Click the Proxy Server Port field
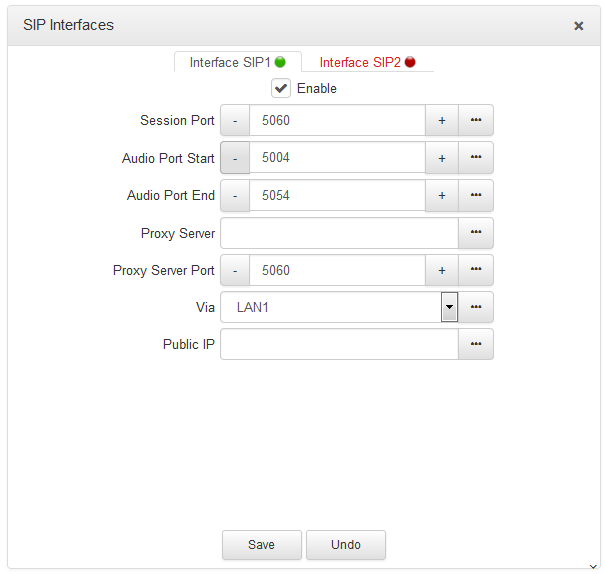 click(x=337, y=270)
